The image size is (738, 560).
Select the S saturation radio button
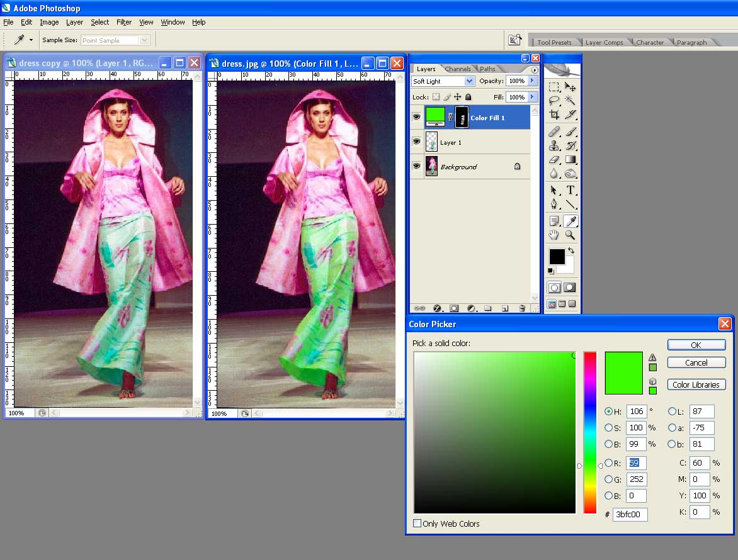(608, 428)
